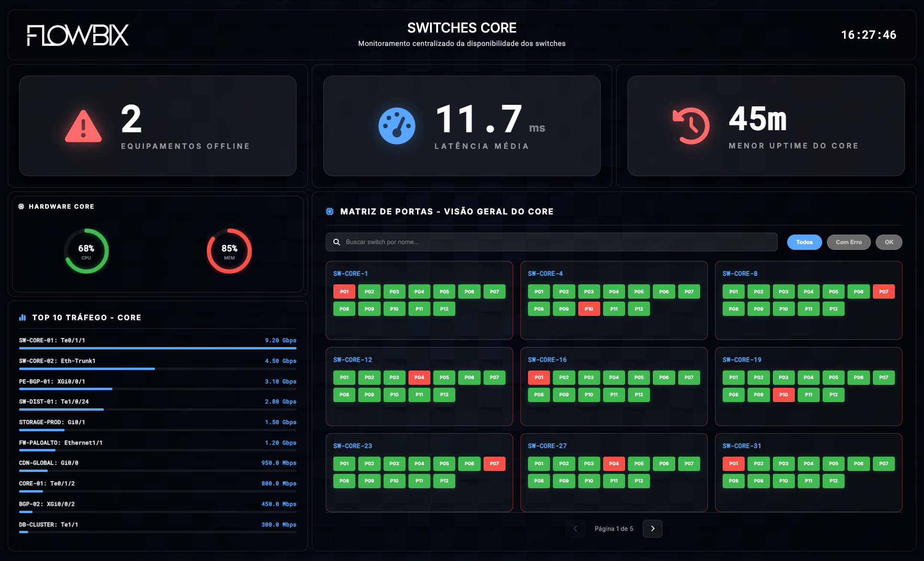Viewport: 924px width, 561px height.
Task: Open the SW-CORE-31 card title
Action: click(x=742, y=446)
